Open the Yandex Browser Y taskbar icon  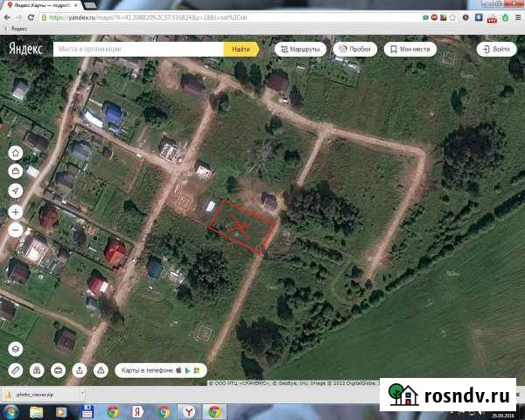coord(189,412)
